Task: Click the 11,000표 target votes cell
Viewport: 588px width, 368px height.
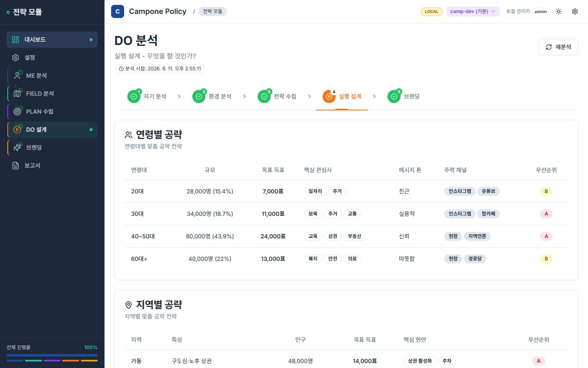Action: (x=273, y=214)
